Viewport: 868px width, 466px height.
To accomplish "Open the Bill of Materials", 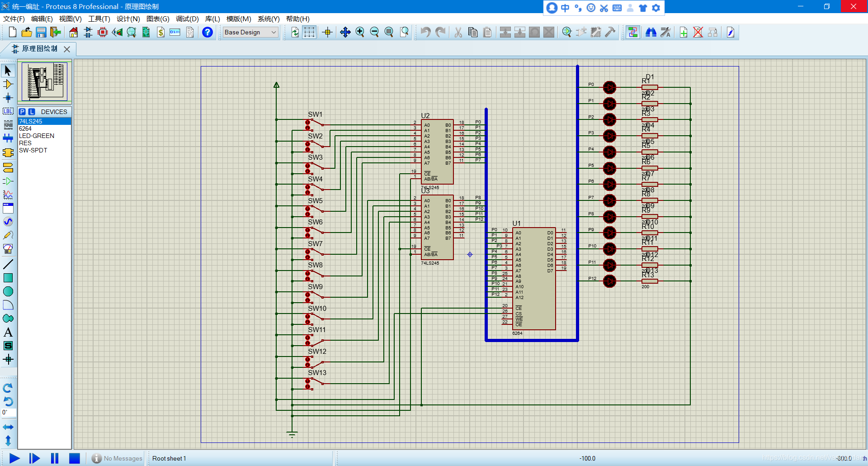I will (160, 32).
